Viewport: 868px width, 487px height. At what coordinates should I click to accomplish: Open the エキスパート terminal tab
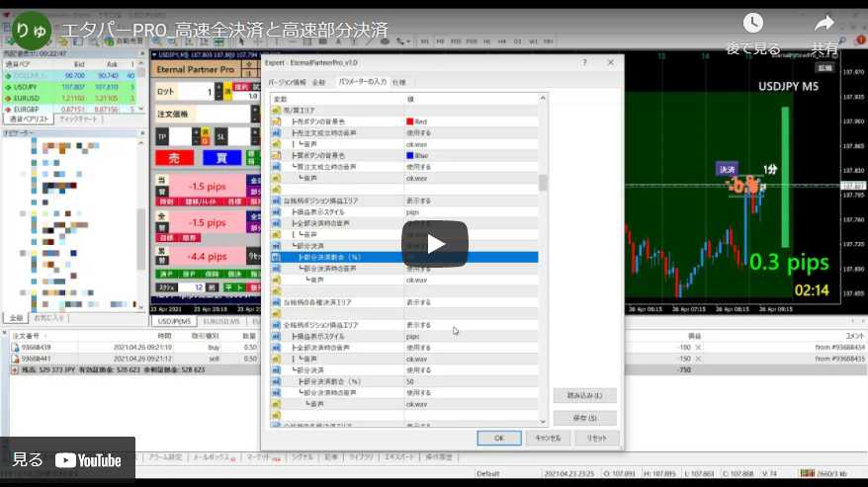398,457
